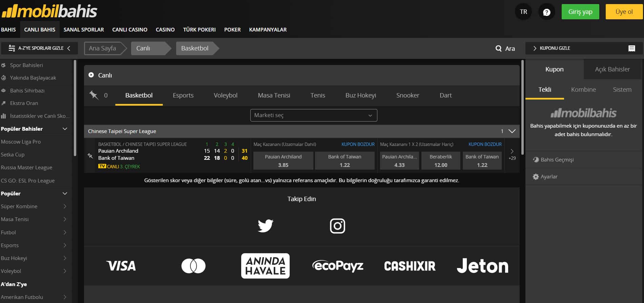Open the Twitter follow icon
The image size is (644, 303).
265,226
